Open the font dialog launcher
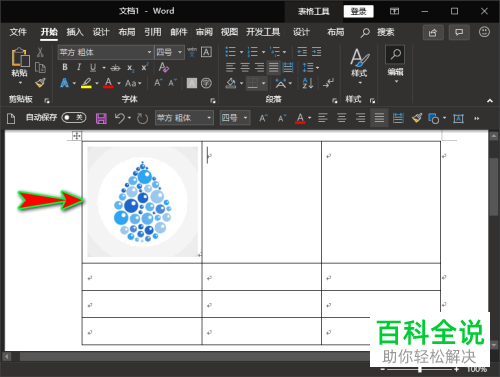Image resolution: width=500 pixels, height=377 pixels. click(213, 101)
